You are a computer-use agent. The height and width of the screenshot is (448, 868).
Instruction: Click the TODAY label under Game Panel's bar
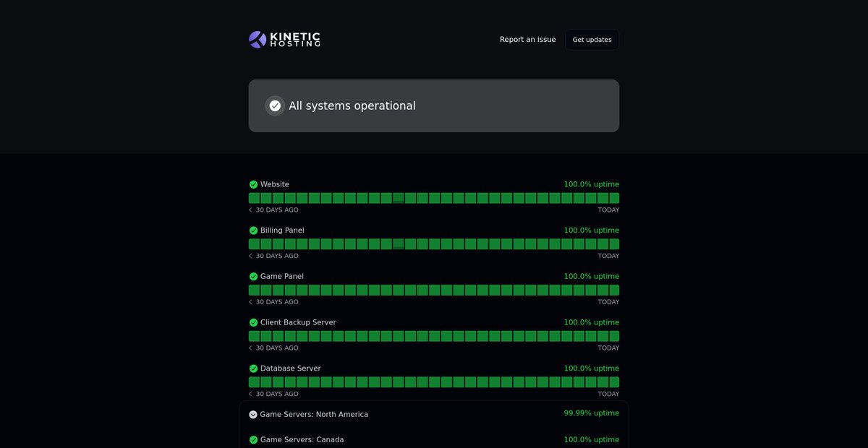(608, 302)
